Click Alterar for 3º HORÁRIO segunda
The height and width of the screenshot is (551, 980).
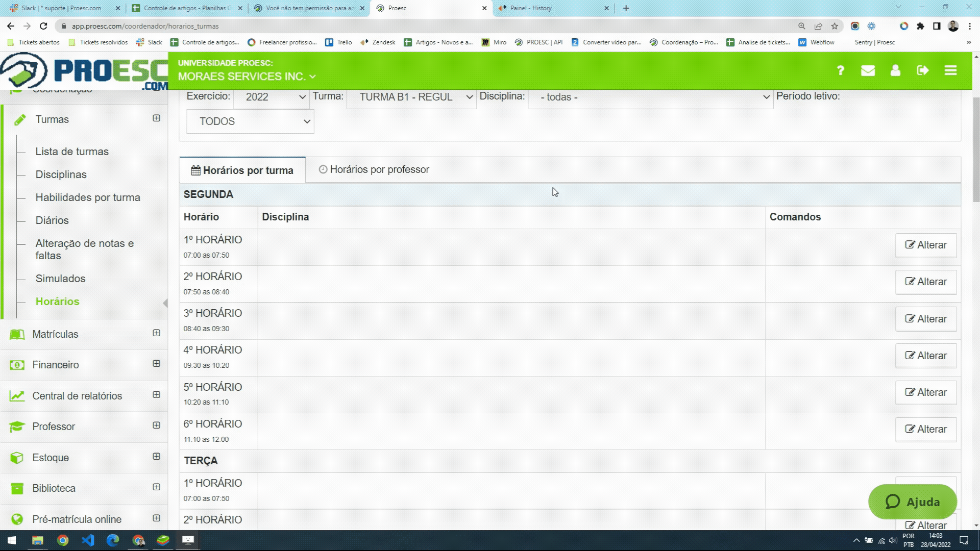click(926, 319)
